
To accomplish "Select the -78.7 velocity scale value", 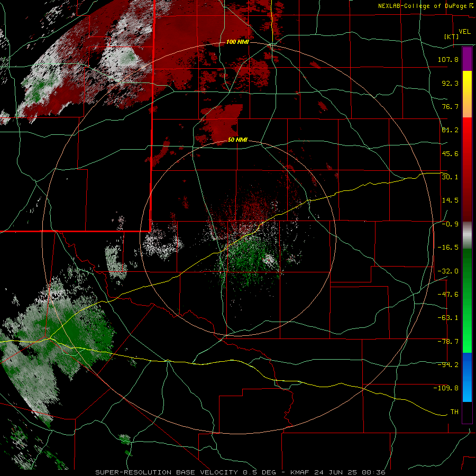I will (x=448, y=342).
